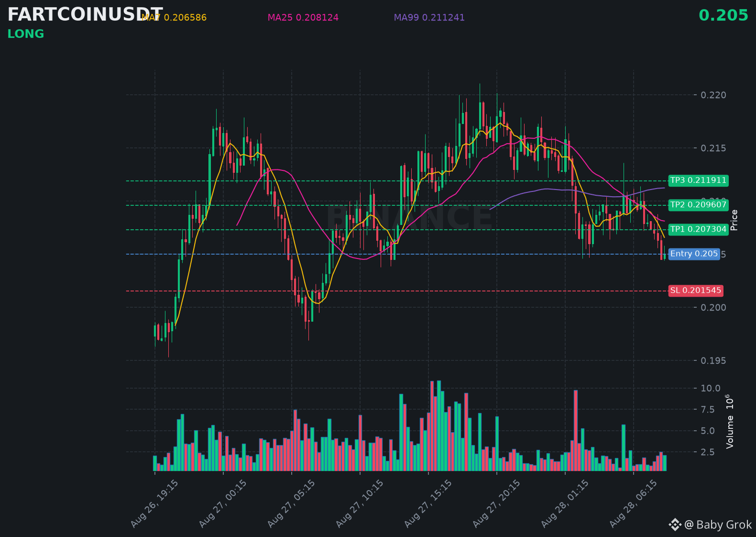This screenshot has height=537, width=756.
Task: Click the 2.5 volume axis label
Action: 708,452
